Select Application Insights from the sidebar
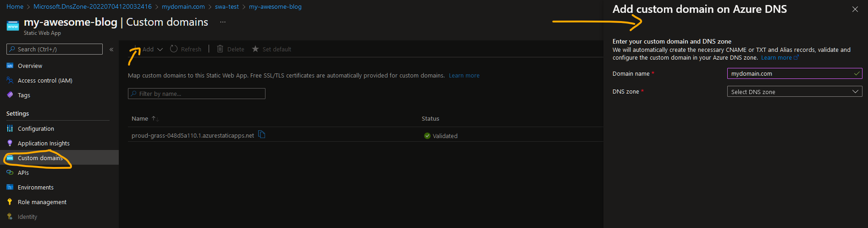Screen dimensions: 868x228 44,144
